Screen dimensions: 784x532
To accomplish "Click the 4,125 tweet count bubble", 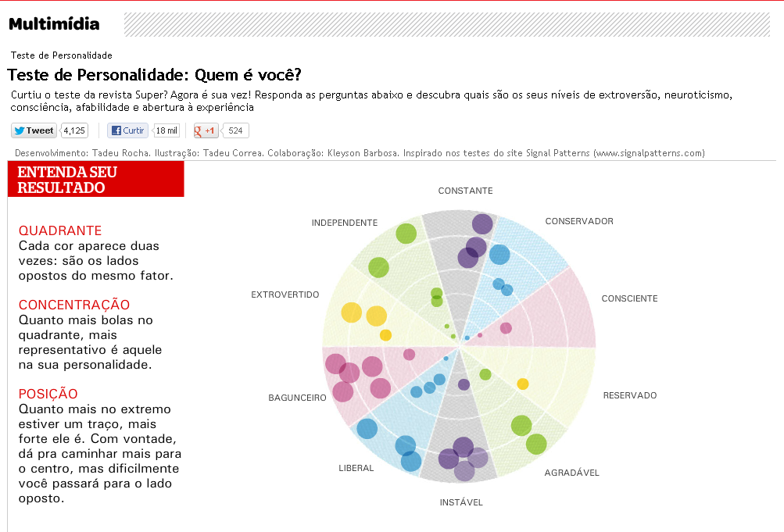I will point(73,130).
